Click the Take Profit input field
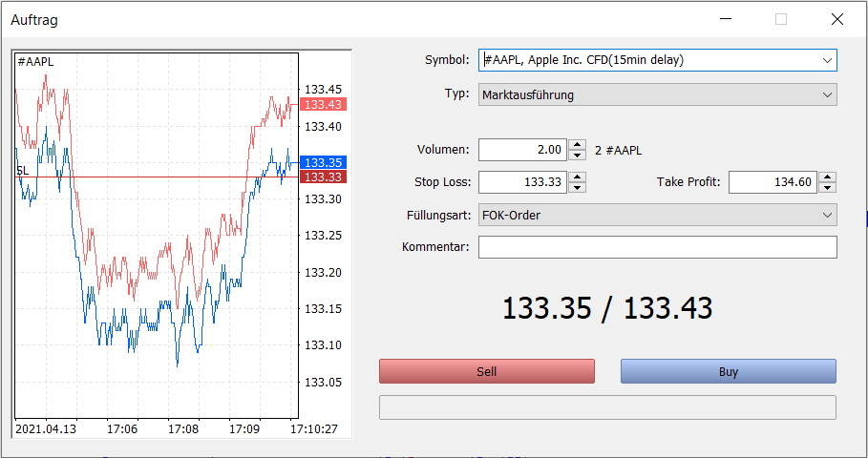 773,182
